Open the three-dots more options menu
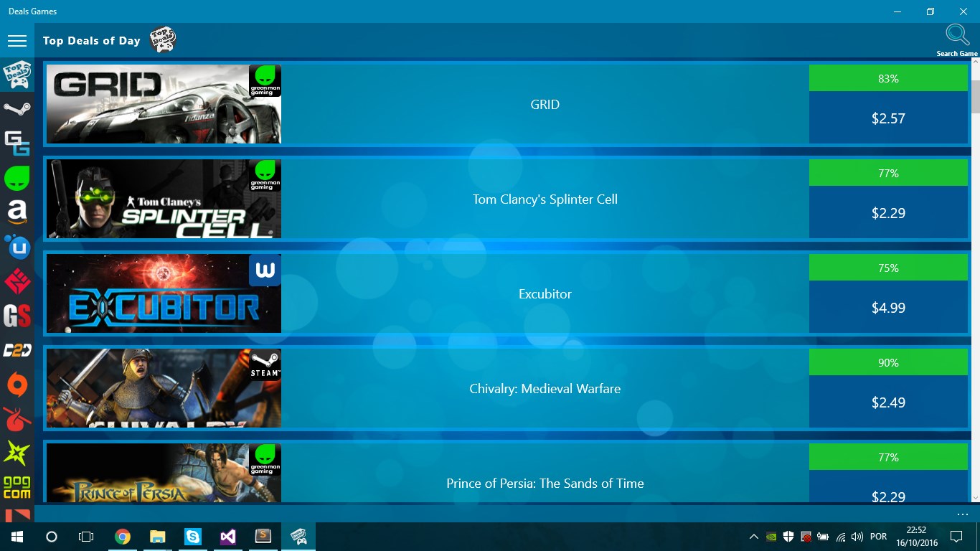This screenshot has height=551, width=980. [962, 514]
